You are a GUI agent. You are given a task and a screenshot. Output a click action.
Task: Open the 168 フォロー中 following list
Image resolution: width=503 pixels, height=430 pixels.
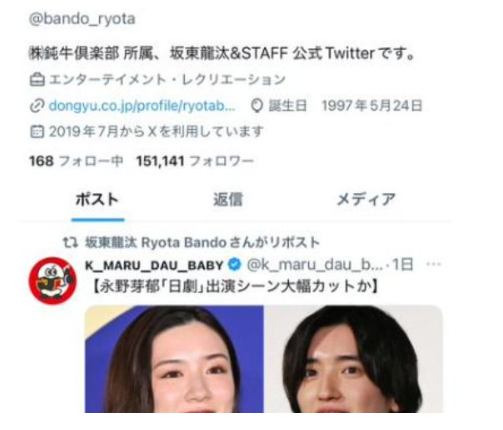76,161
